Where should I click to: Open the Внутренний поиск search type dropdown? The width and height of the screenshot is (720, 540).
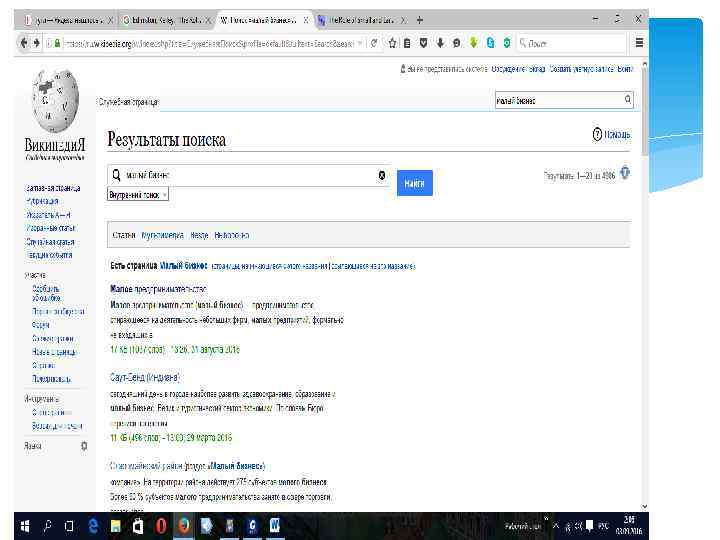click(138, 195)
